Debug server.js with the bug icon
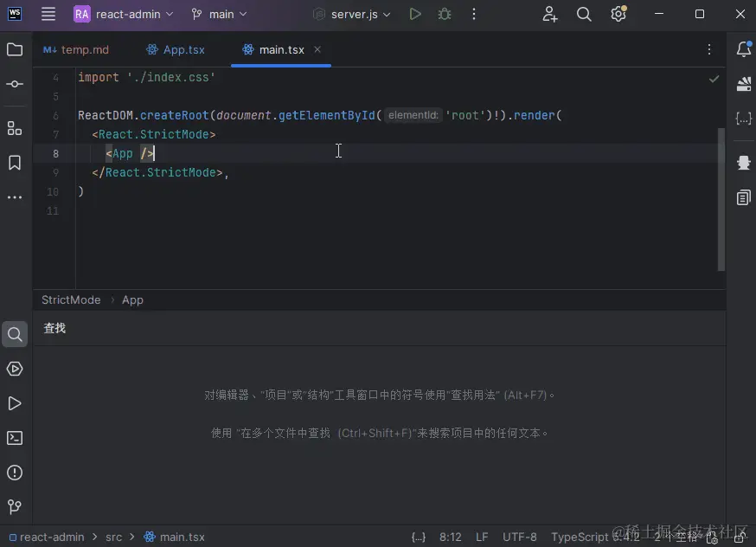Image resolution: width=756 pixels, height=547 pixels. 444,14
